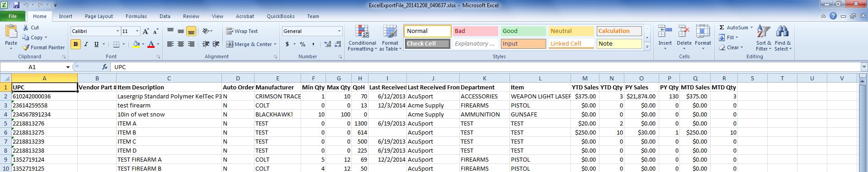Image resolution: width=868 pixels, height=172 pixels.
Task: Toggle Wrap Text
Action: [242, 31]
